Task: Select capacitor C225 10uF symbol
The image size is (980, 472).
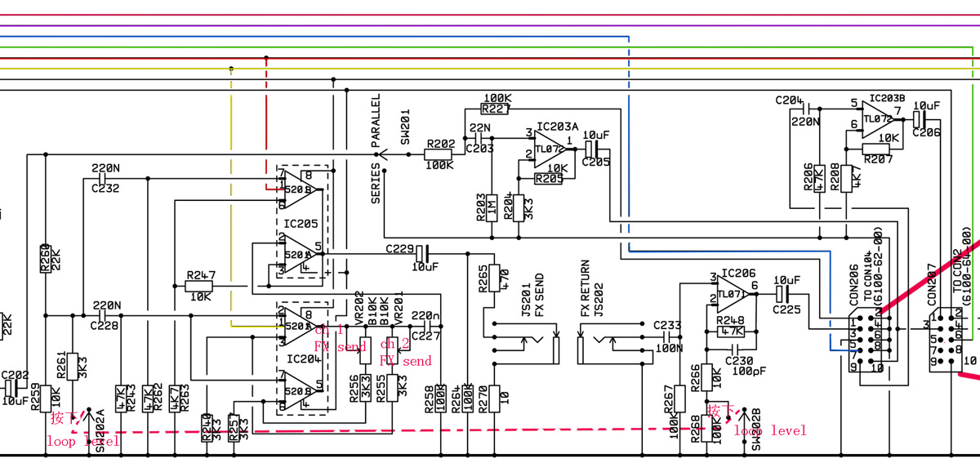Action: pyautogui.click(x=784, y=292)
